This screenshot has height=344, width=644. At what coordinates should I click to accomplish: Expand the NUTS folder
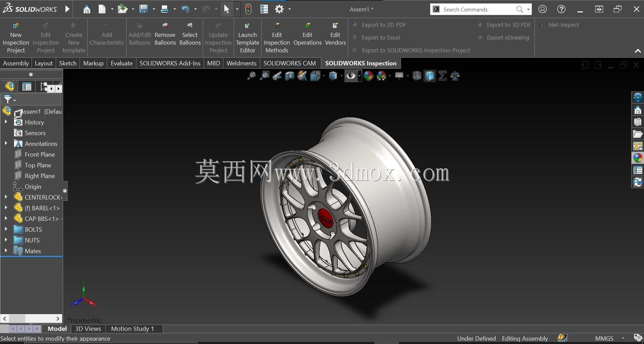pos(6,240)
